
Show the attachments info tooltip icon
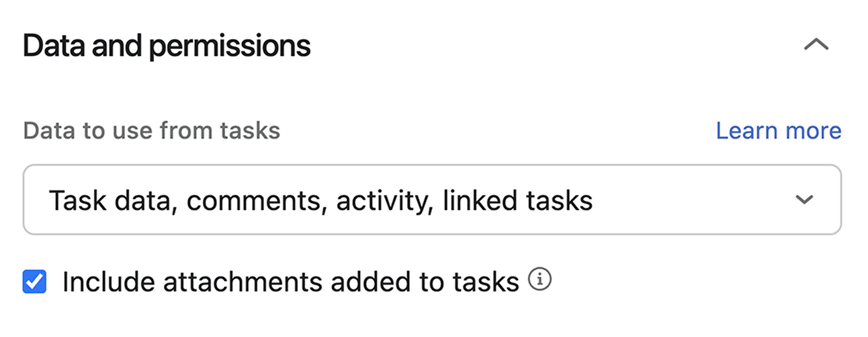(540, 281)
